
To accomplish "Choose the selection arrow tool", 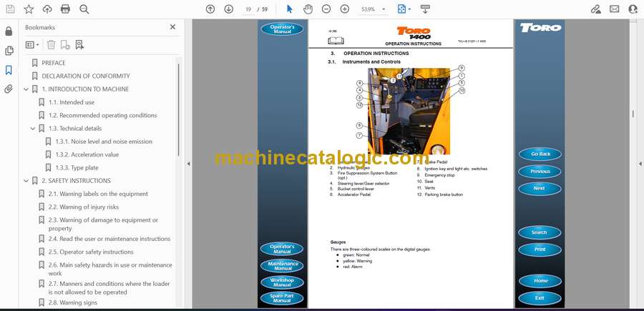I will [290, 9].
